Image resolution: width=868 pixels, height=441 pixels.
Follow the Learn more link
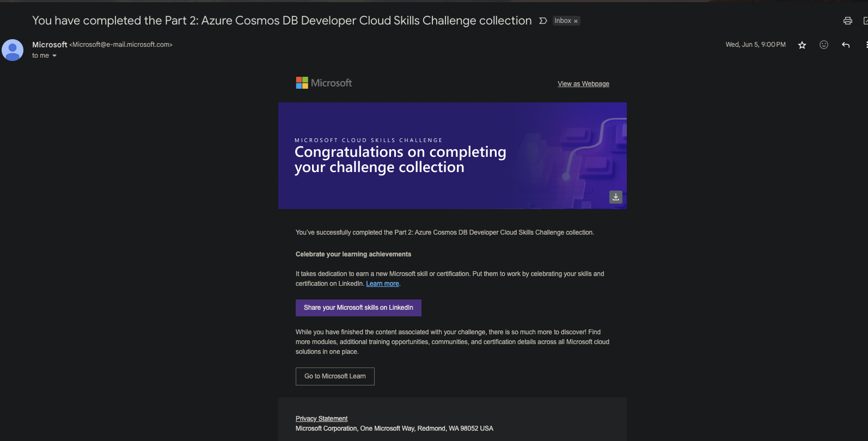coord(382,284)
